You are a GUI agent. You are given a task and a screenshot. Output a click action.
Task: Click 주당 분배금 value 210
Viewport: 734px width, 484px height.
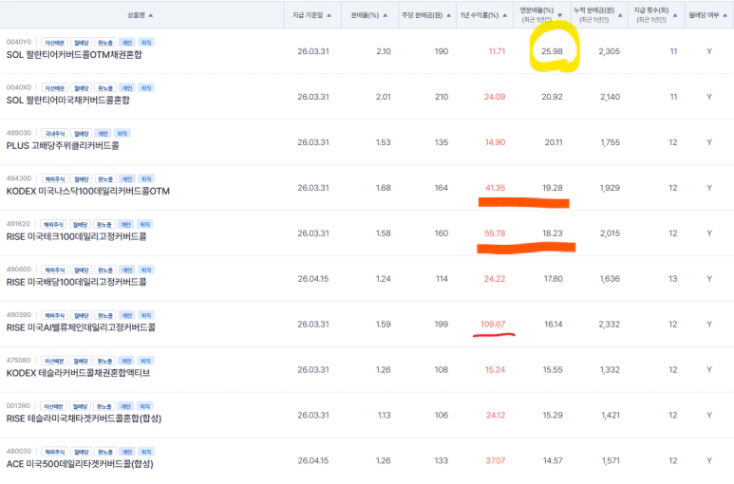441,96
